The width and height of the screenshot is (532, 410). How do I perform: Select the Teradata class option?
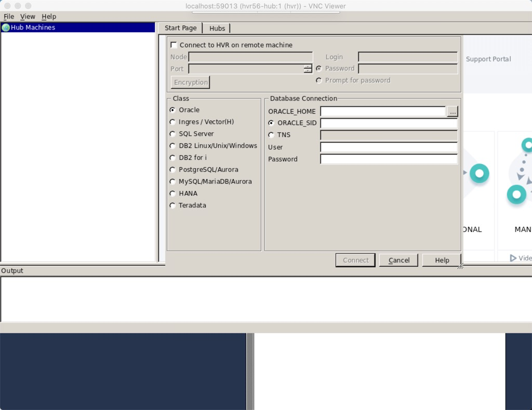pos(172,206)
